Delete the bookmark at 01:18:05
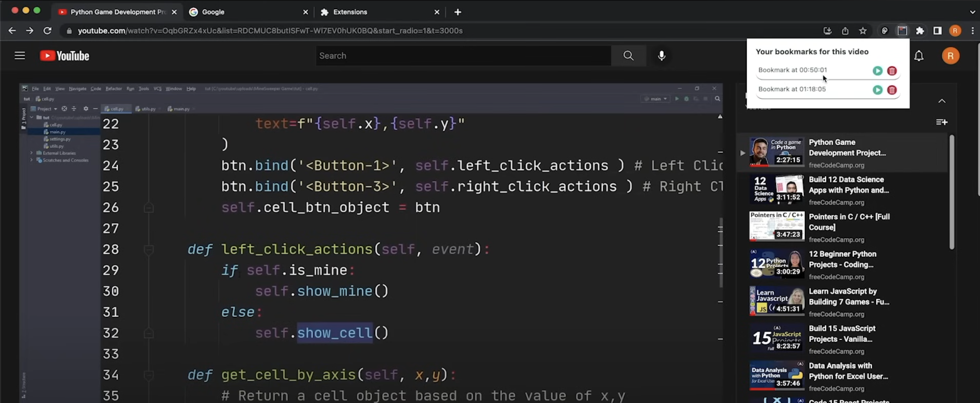The height and width of the screenshot is (403, 980). [x=892, y=90]
